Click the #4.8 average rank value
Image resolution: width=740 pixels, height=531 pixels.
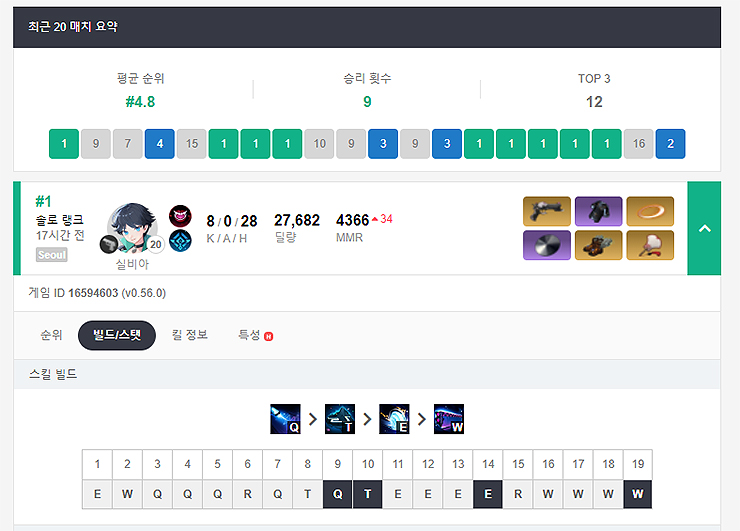click(x=140, y=102)
